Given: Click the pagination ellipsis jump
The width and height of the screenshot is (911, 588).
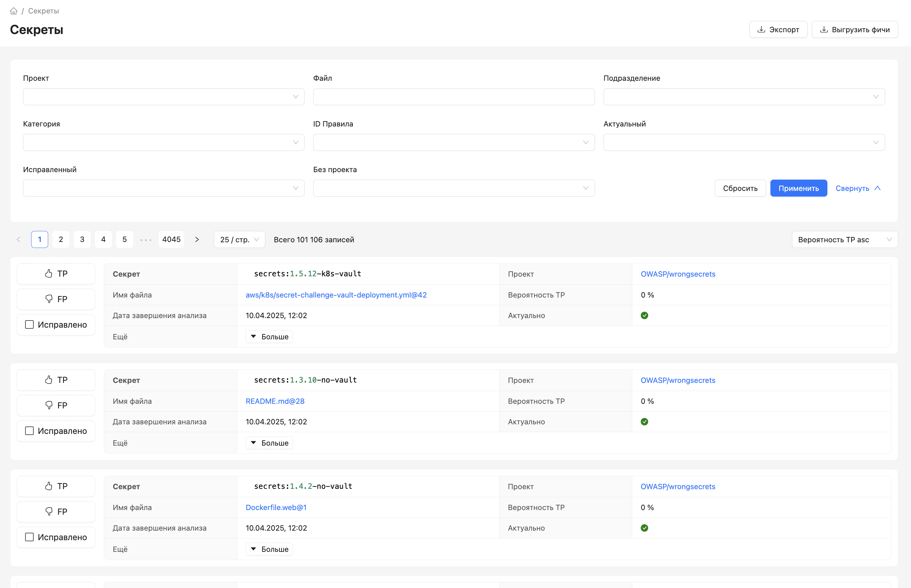Looking at the screenshot, I should tap(146, 239).
